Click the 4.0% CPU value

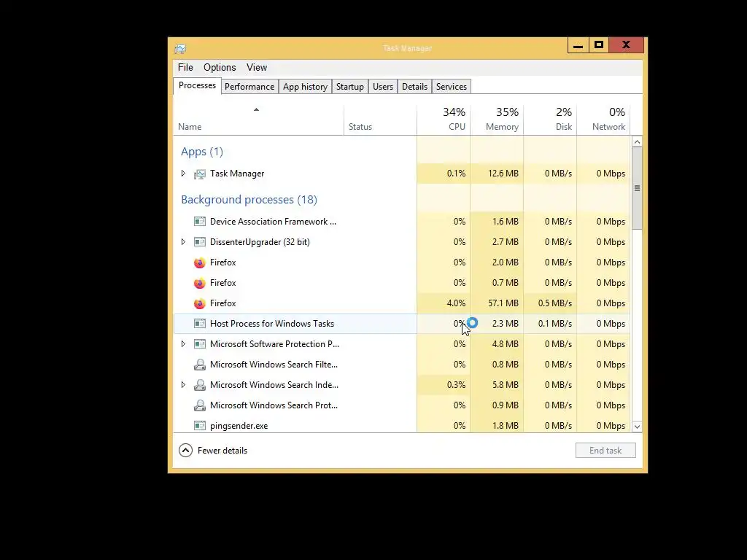pos(456,303)
